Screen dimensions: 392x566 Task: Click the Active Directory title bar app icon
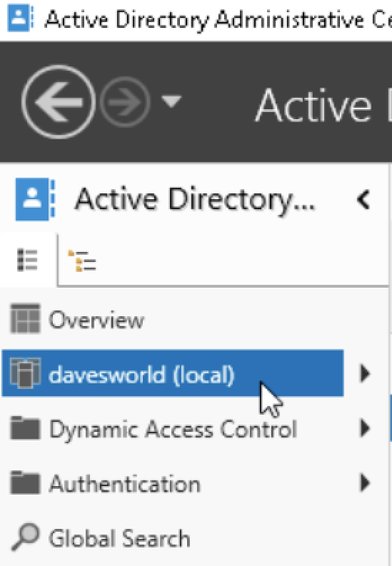(x=21, y=19)
